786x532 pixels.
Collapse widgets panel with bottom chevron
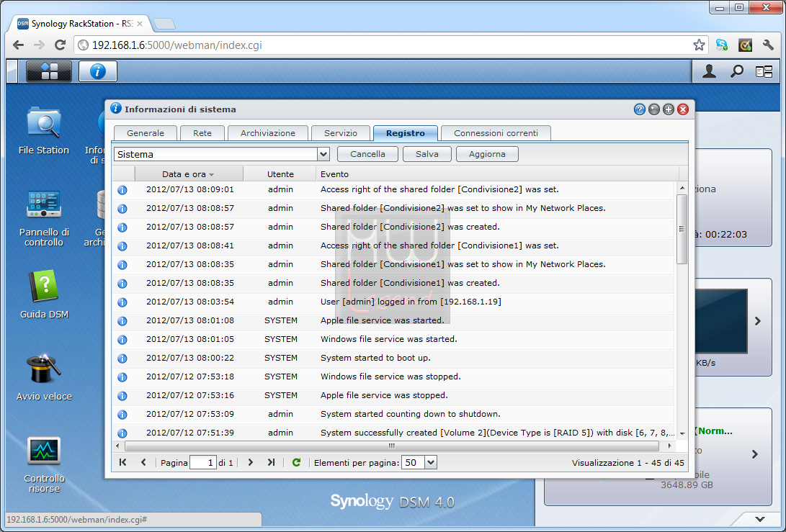760,520
